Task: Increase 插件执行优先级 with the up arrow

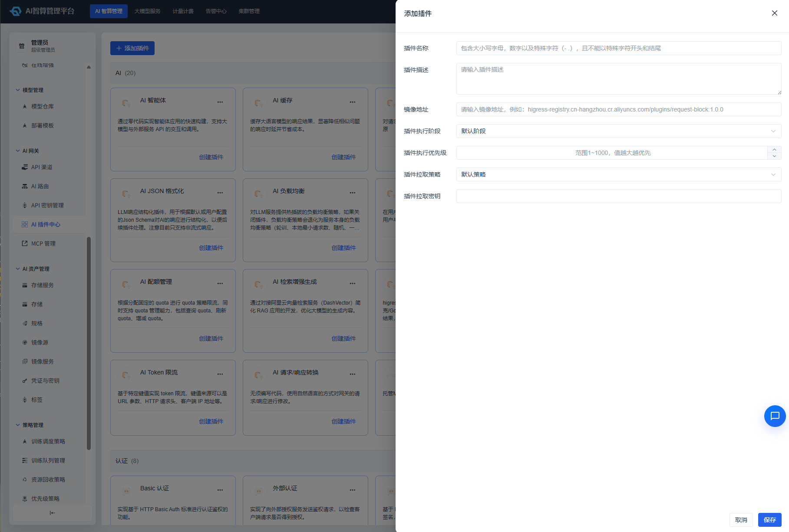Action: pos(774,149)
